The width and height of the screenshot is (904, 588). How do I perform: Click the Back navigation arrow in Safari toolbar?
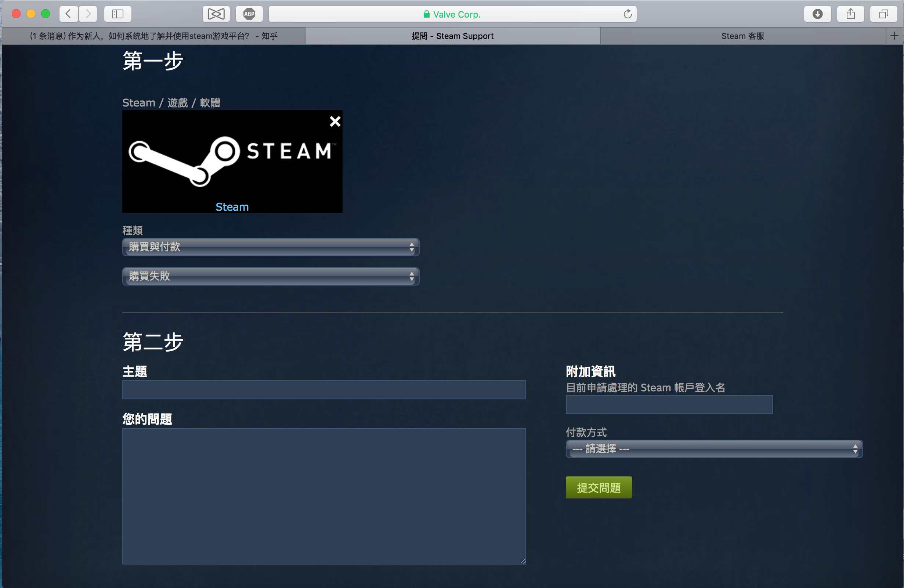tap(68, 14)
